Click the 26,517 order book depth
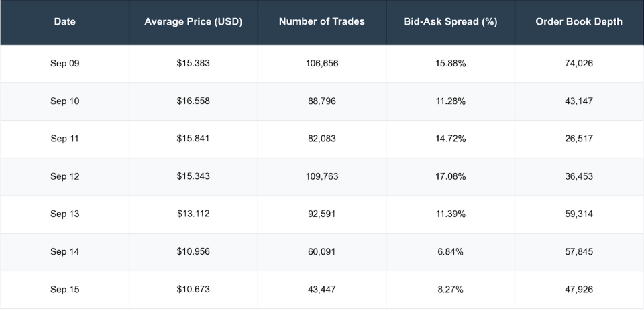Screen dimensions: 644x311 click(x=579, y=139)
